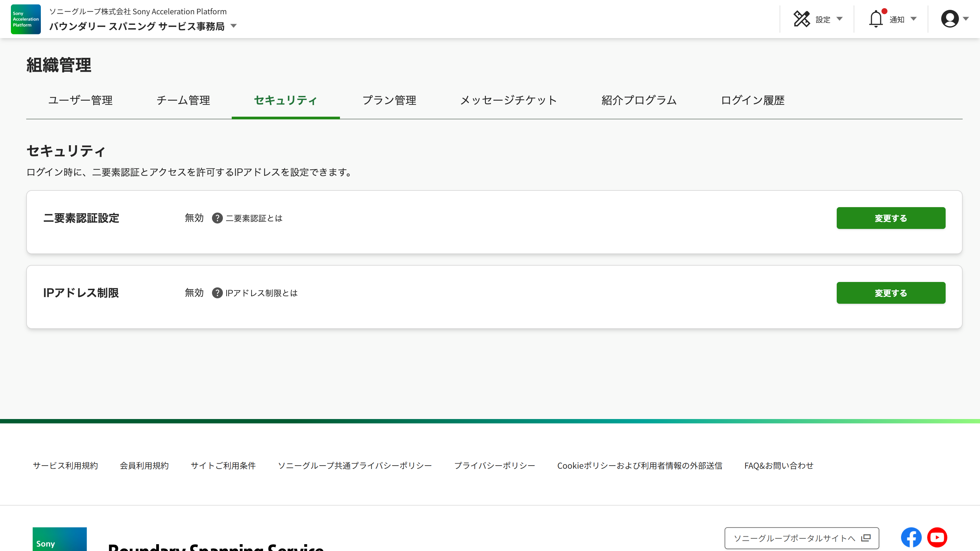
Task: Open the user account avatar menu
Action: (x=950, y=19)
